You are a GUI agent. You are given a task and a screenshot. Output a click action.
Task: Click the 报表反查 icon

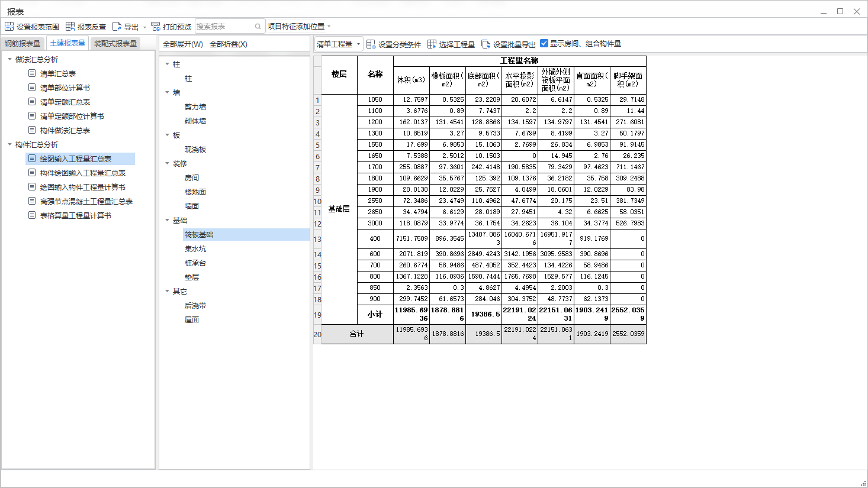click(70, 27)
